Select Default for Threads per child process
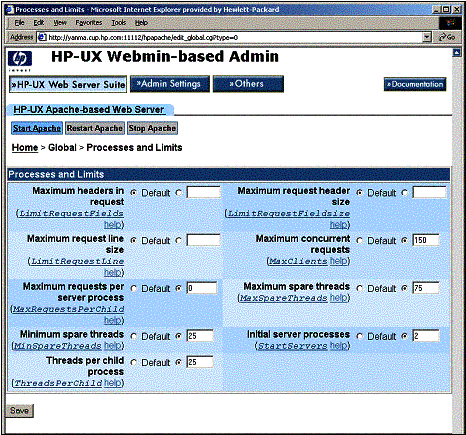Image resolution: width=466 pixels, height=435 pixels. click(134, 362)
